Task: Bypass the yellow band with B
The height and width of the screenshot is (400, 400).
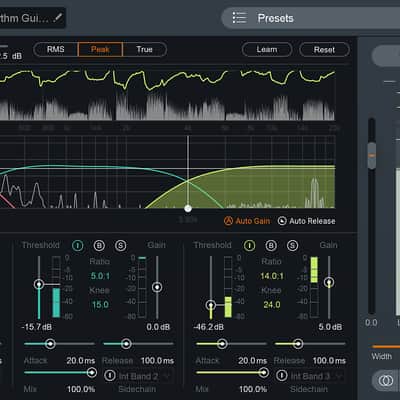Action: [271, 246]
